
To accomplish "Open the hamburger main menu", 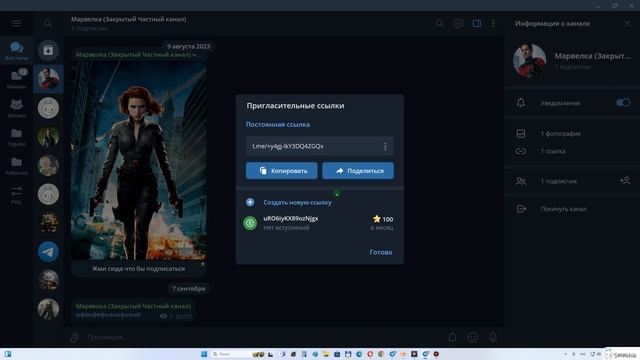I will 16,23.
